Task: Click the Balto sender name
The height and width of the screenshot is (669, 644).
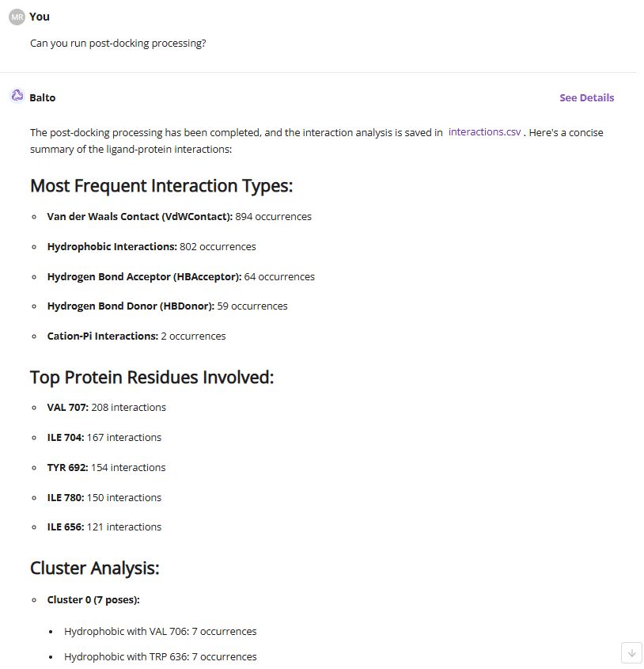Action: coord(43,97)
